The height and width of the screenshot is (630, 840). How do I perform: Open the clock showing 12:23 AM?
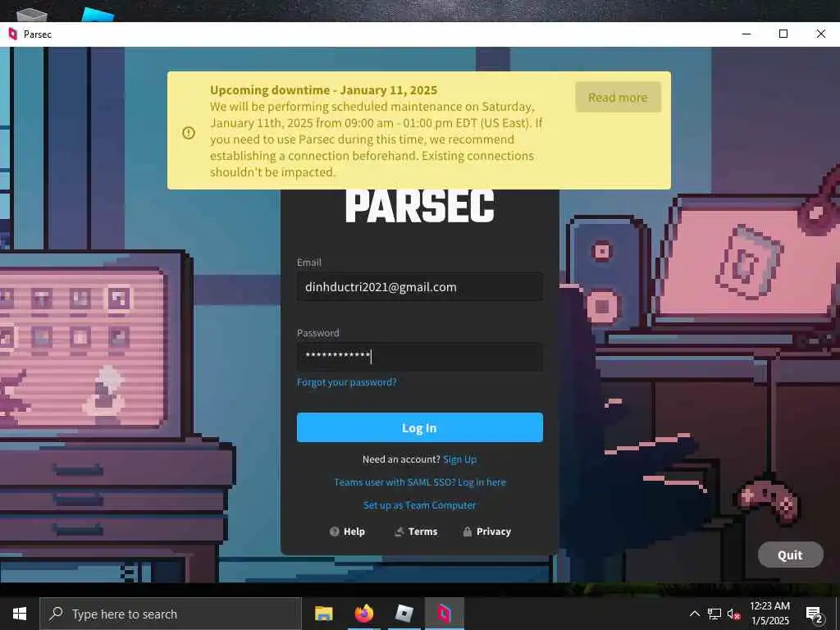(769, 614)
